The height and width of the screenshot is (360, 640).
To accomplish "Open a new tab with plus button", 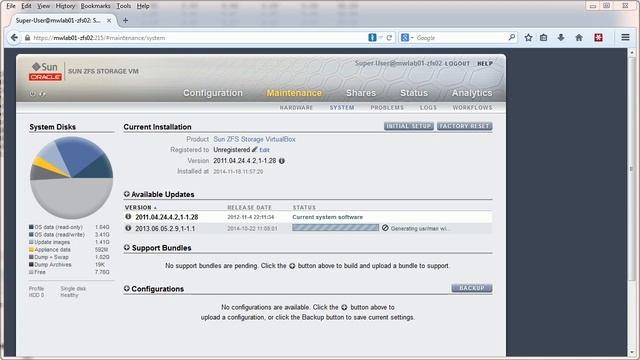I will click(125, 20).
